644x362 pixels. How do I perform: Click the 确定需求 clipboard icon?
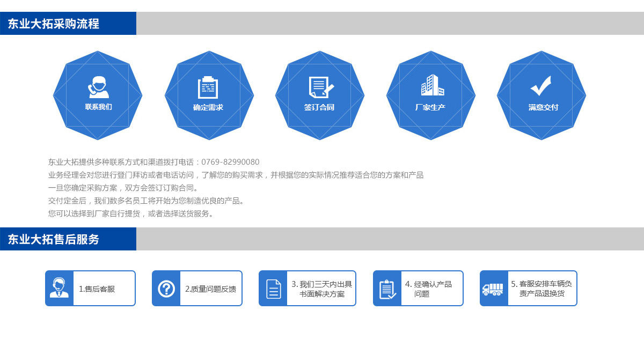(x=208, y=87)
